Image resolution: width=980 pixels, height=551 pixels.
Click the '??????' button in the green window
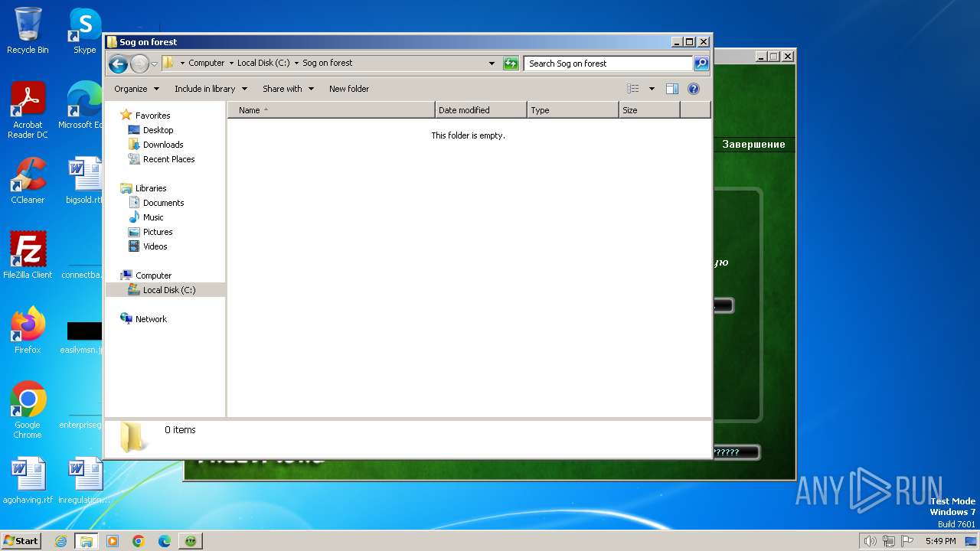coord(735,452)
